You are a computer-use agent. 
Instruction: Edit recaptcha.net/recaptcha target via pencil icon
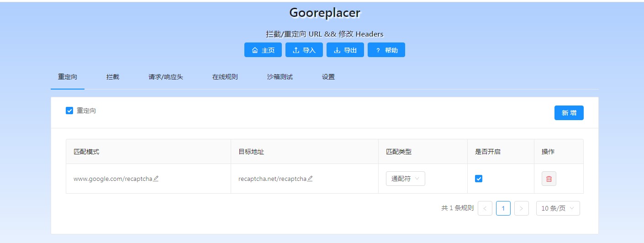[310, 179]
